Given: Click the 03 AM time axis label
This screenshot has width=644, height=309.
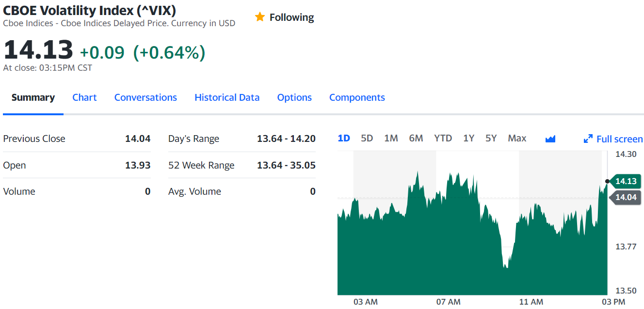Looking at the screenshot, I should [x=365, y=302].
